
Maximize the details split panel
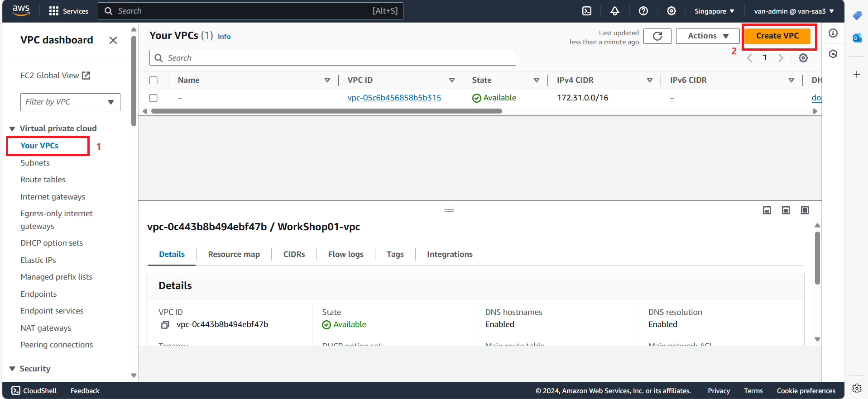pos(805,210)
